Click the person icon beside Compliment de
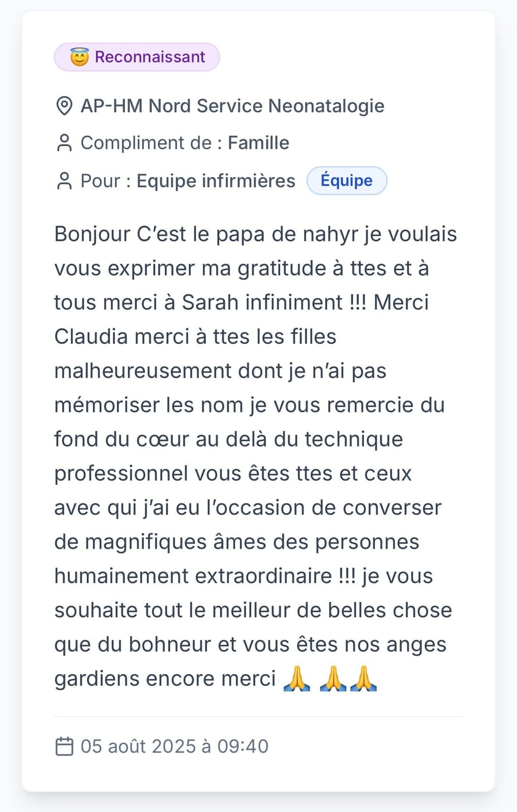517x812 pixels. [64, 143]
